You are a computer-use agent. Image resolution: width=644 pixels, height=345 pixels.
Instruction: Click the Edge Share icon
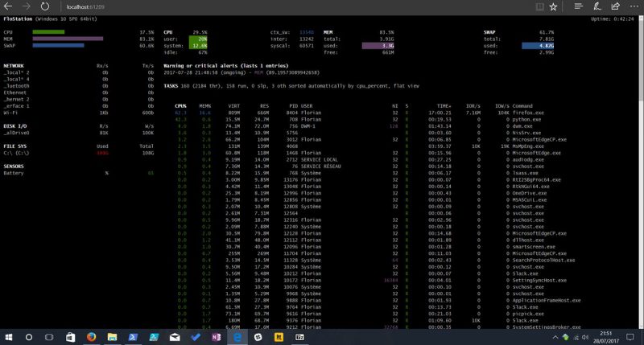[615, 6]
